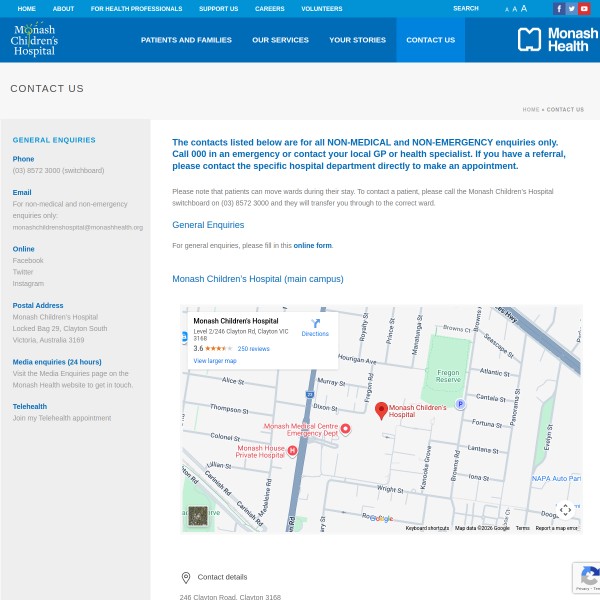Screen dimensions: 600x600
Task: Toggle map camera controls button
Action: pyautogui.click(x=565, y=510)
